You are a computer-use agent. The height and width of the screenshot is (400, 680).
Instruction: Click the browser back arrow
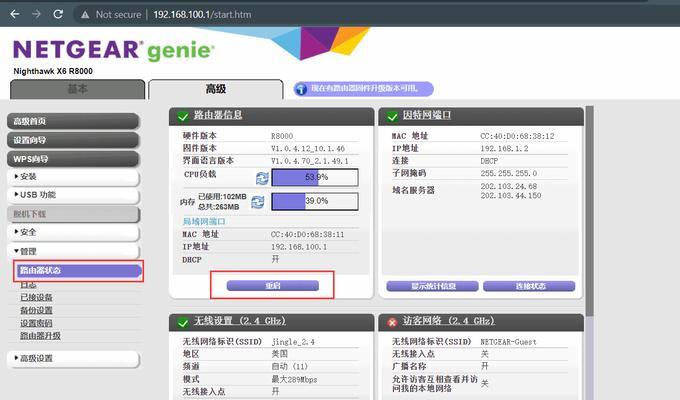15,14
